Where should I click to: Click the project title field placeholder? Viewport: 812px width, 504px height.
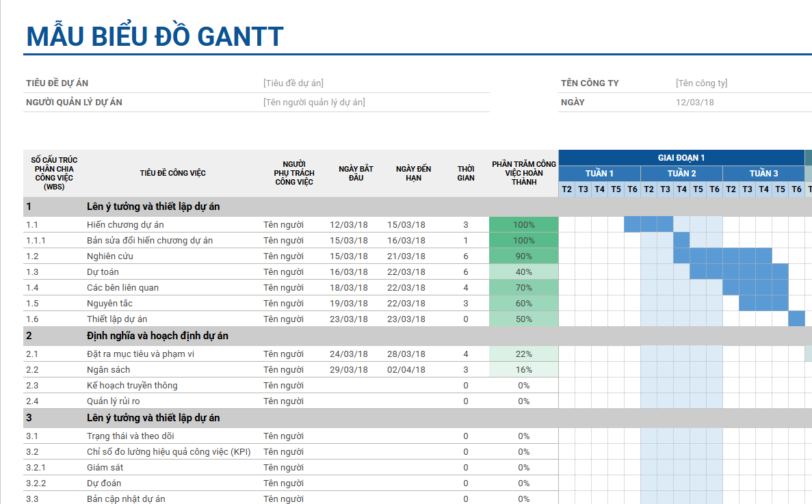(x=293, y=83)
